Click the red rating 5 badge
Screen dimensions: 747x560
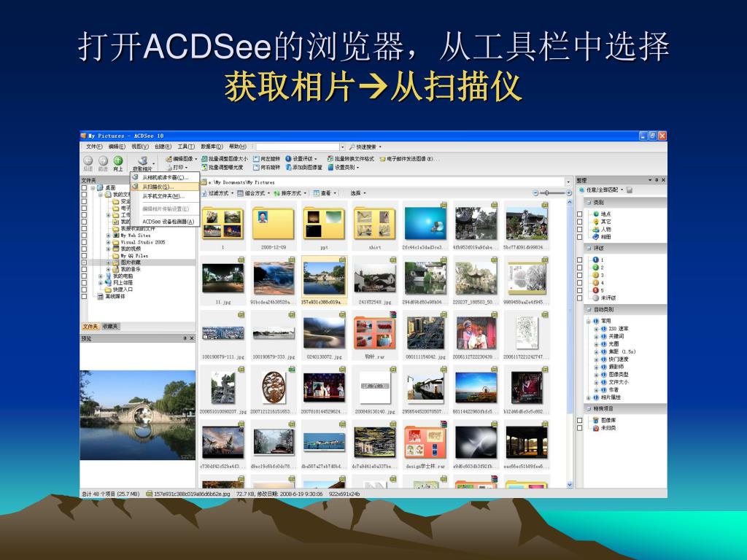pos(595,290)
